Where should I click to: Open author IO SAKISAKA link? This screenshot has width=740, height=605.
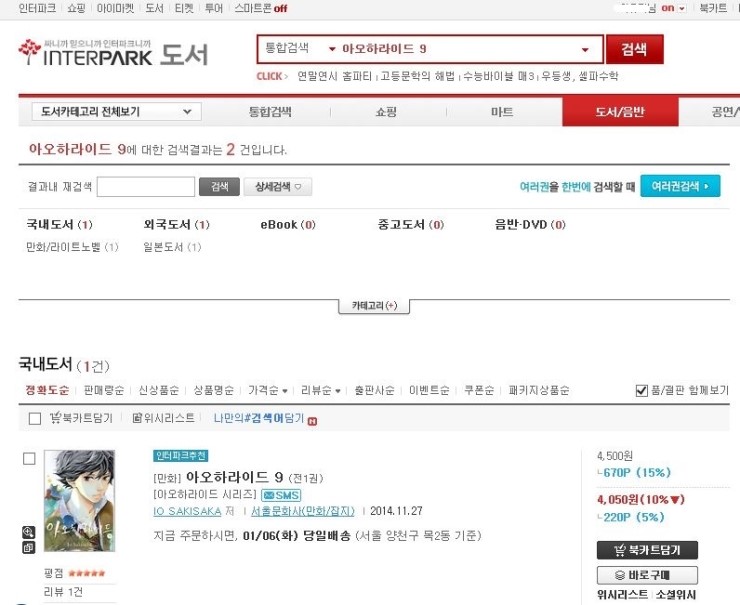click(x=187, y=511)
